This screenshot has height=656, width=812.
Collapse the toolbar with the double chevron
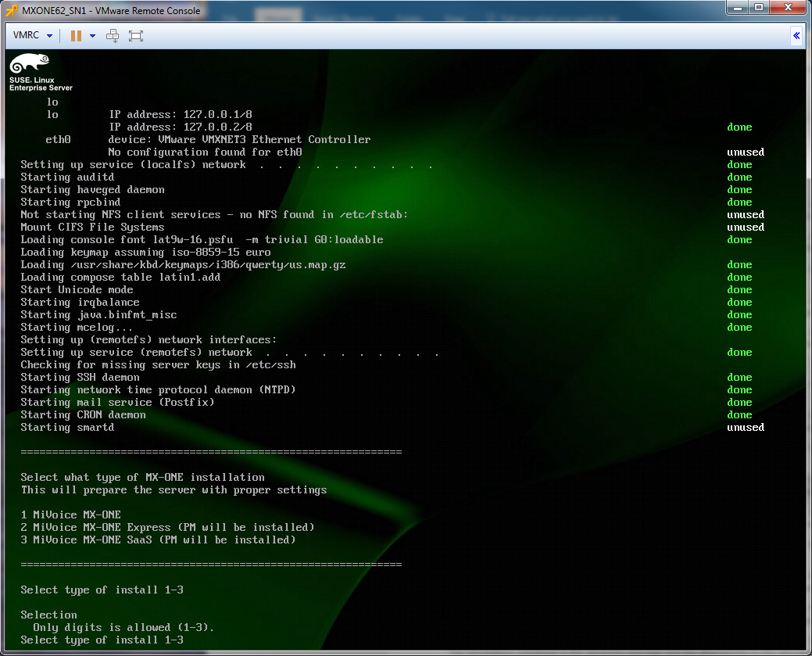click(x=796, y=36)
